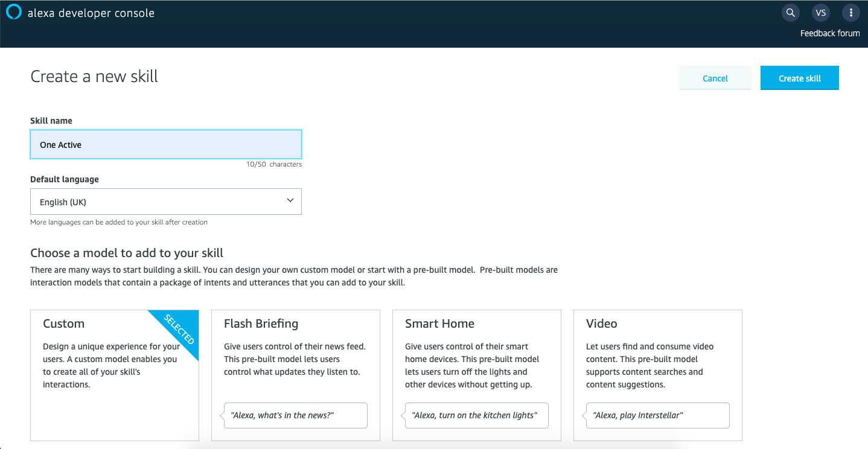Click the SELECTED ribbon on Custom card

[180, 330]
